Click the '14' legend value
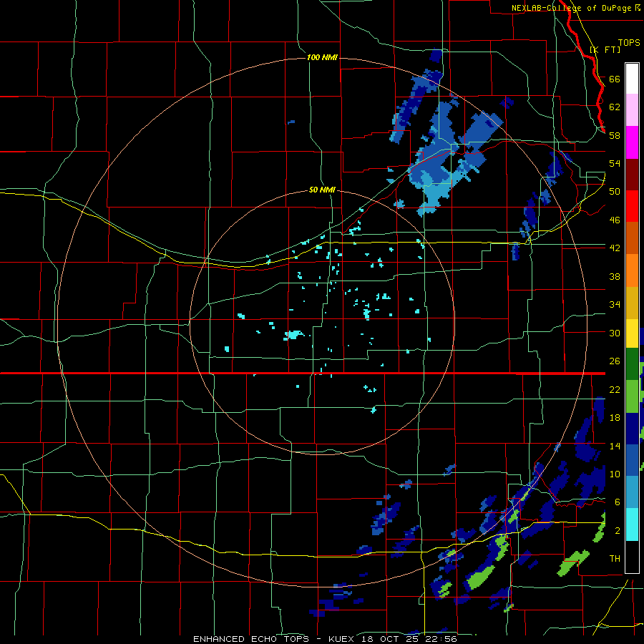This screenshot has height=644, width=644. [x=615, y=446]
